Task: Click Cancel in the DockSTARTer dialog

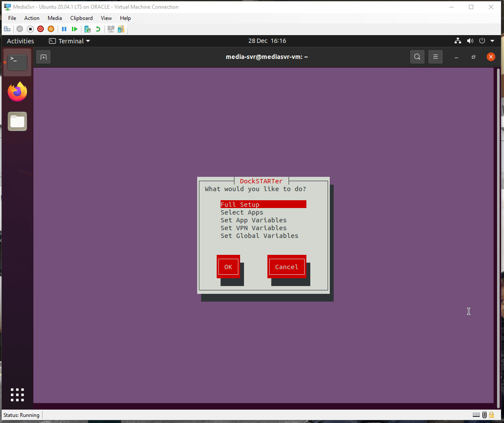Action: [287, 267]
